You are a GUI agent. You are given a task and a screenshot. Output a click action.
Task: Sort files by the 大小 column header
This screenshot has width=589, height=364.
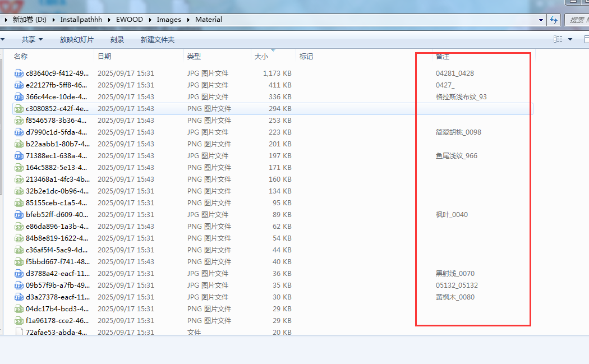pyautogui.click(x=261, y=57)
